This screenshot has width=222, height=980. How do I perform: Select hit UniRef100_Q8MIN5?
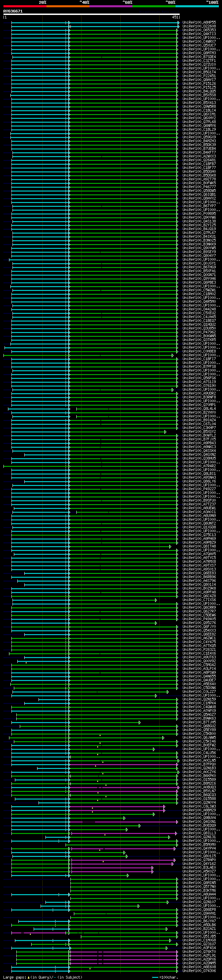pyautogui.click(x=199, y=883)
